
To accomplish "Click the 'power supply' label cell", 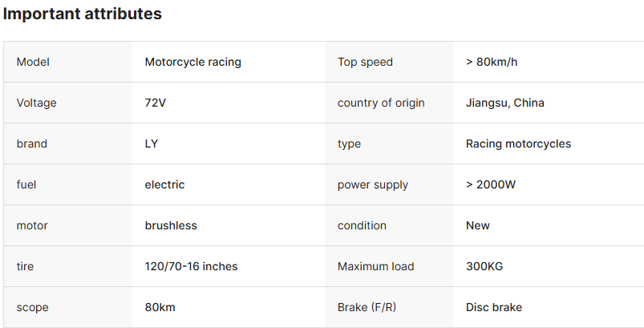I will click(x=372, y=184).
